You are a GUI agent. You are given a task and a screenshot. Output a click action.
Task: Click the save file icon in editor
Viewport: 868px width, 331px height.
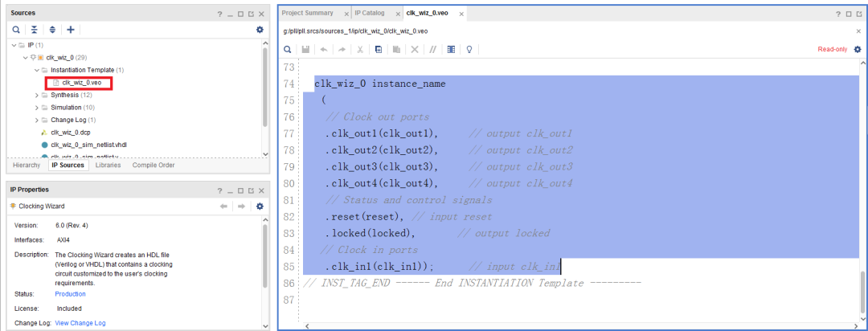coord(305,49)
